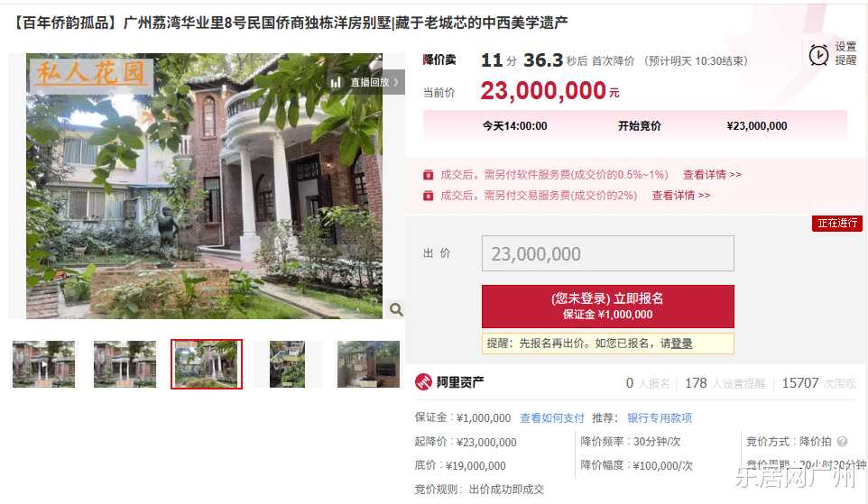Viewport: 868px width, 504px height.
Task: Click the 立即报名 register button
Action: coord(608,306)
